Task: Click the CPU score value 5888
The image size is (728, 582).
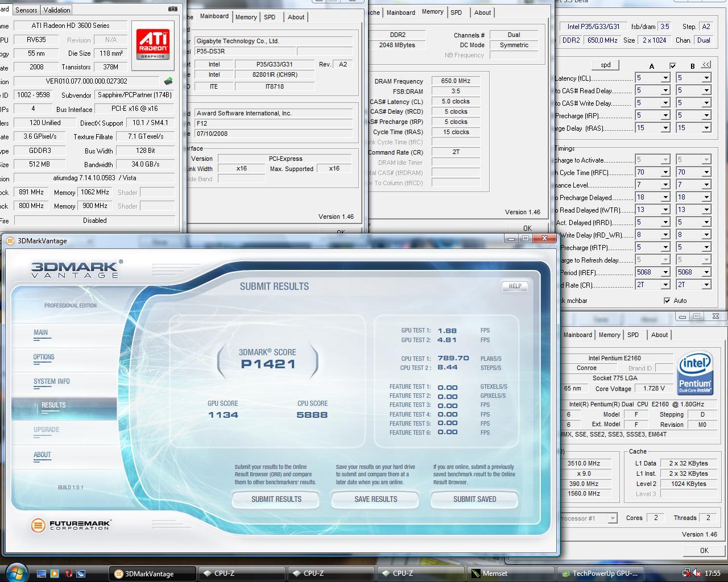Action: coord(312,415)
